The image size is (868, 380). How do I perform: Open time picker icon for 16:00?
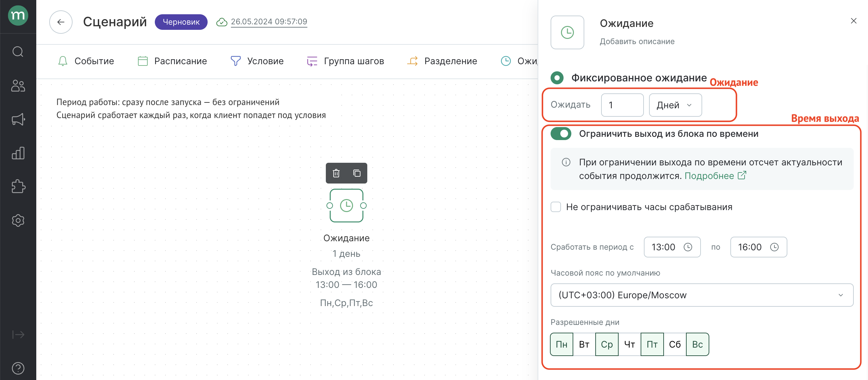(x=774, y=247)
